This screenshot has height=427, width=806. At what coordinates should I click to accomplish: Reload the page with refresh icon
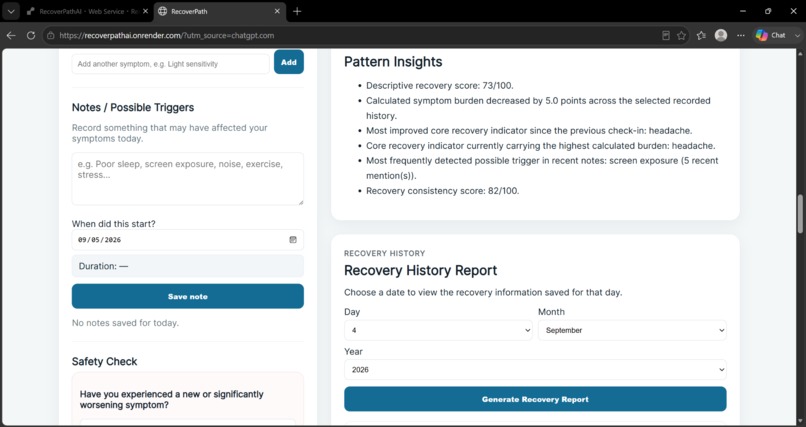[31, 35]
